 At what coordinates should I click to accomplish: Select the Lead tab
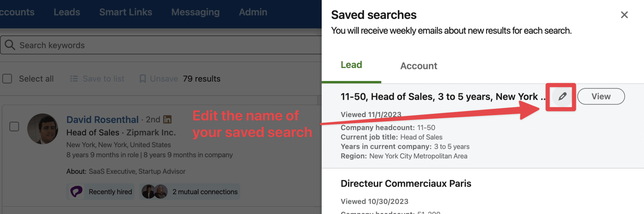coord(351,65)
